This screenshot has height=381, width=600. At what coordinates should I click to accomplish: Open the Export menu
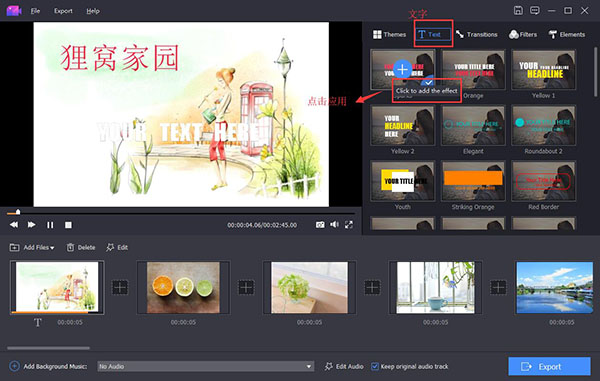(63, 11)
